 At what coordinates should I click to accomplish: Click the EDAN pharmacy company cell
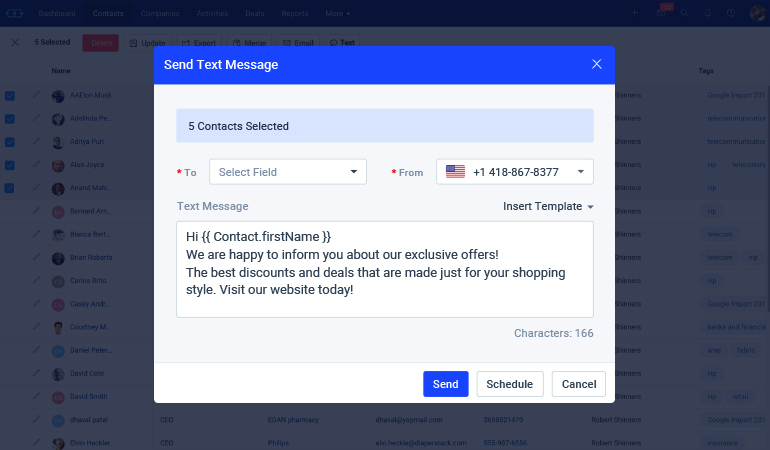tap(293, 420)
